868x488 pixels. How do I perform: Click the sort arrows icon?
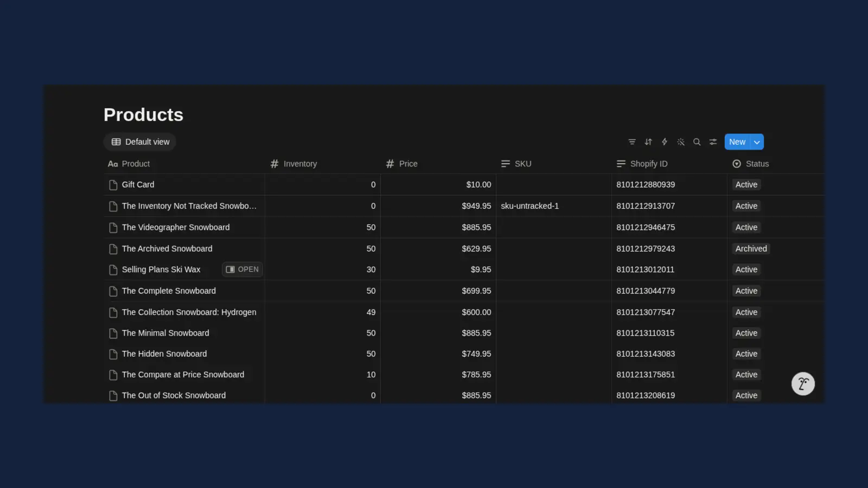coord(648,142)
